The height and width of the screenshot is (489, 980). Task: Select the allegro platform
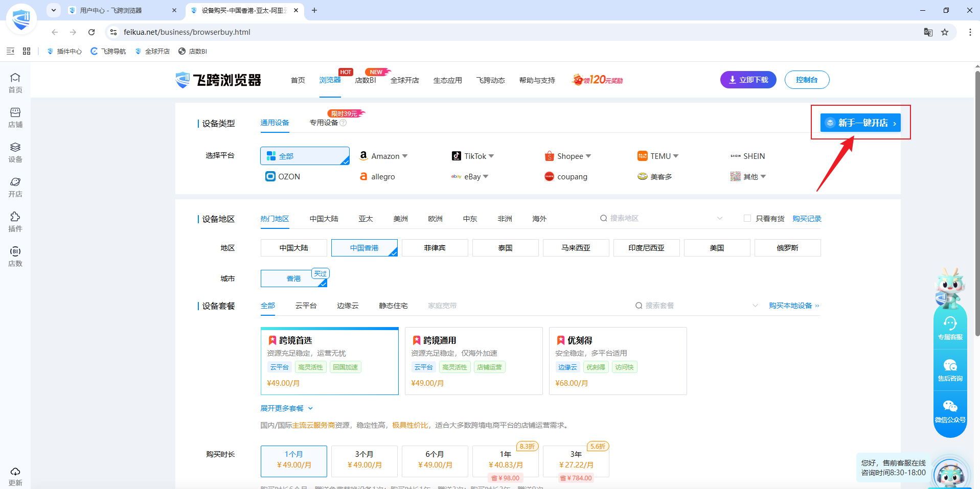(x=377, y=176)
